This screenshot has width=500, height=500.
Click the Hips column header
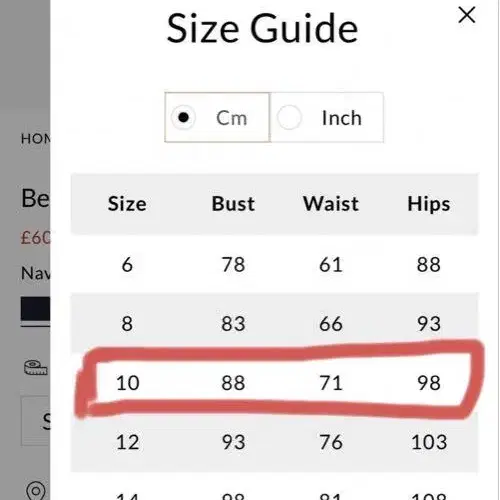pos(429,204)
